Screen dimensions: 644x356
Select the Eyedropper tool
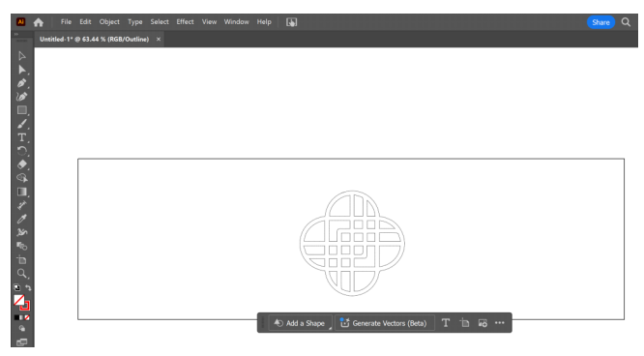22,219
